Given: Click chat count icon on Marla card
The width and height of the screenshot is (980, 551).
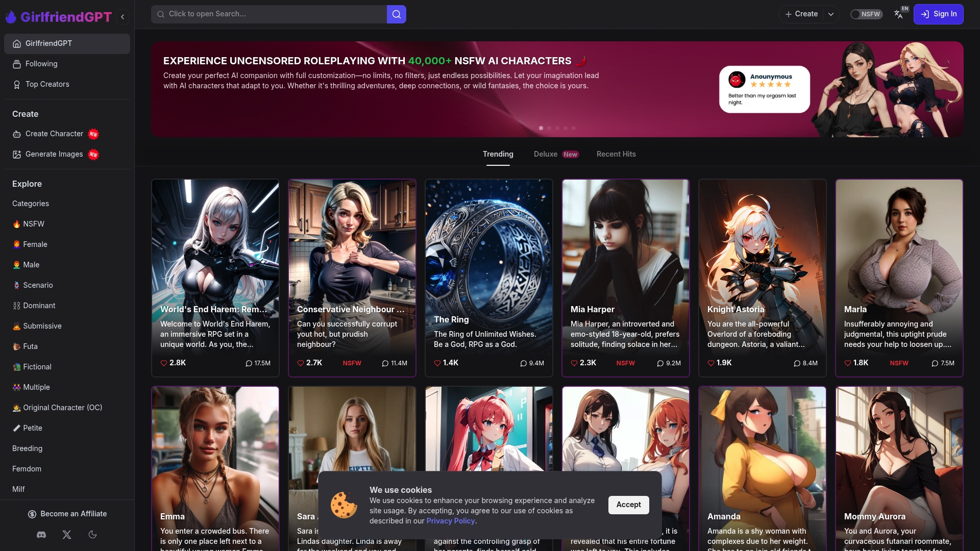Looking at the screenshot, I should click(x=935, y=363).
